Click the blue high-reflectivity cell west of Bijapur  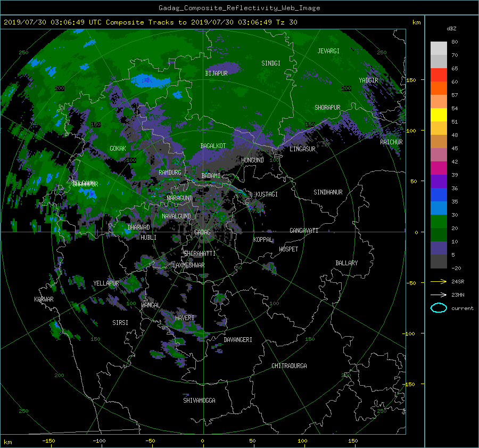click(150, 81)
